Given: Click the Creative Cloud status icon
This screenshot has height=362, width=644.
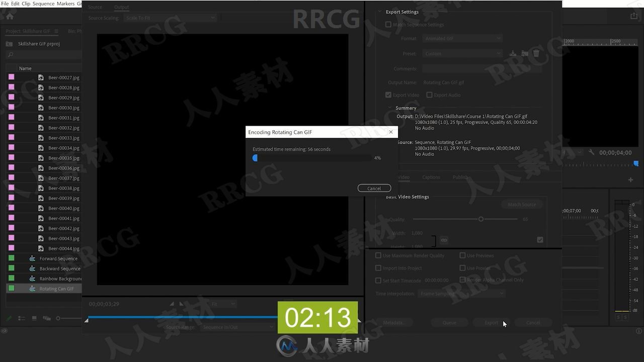Looking at the screenshot, I should click(x=5, y=330).
